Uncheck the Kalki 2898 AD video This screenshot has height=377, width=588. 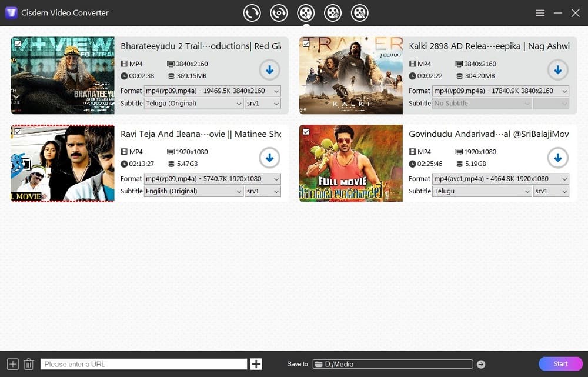click(306, 42)
